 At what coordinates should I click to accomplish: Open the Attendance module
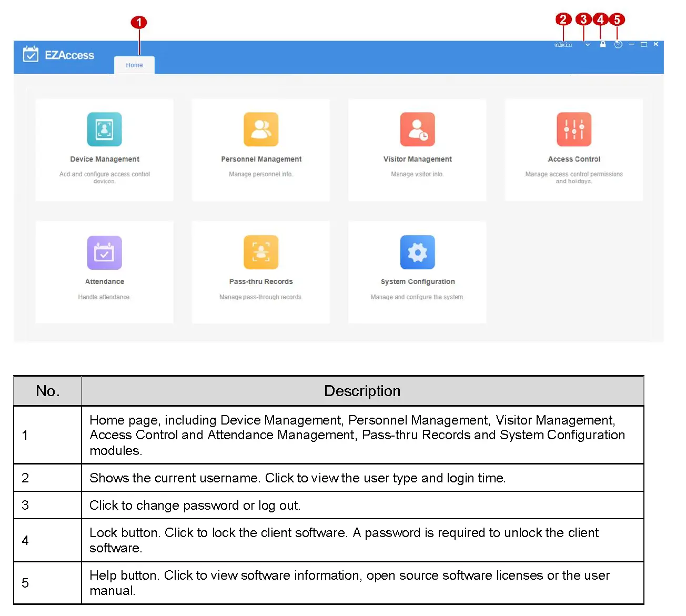coord(104,272)
